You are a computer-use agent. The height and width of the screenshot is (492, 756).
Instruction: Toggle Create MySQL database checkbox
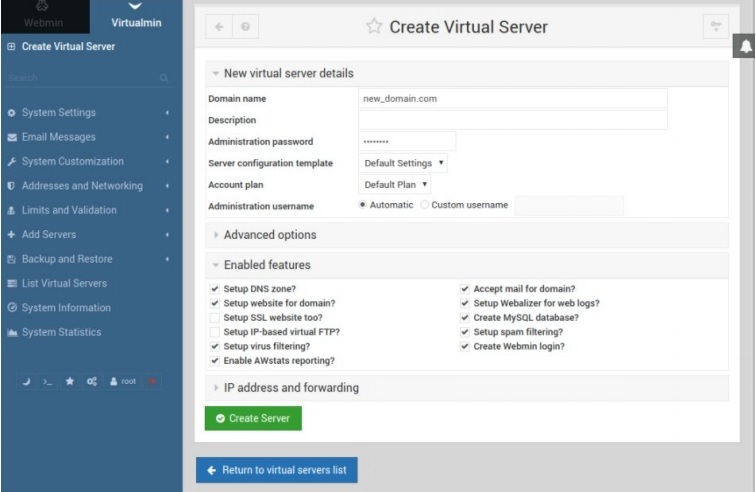[x=464, y=318]
